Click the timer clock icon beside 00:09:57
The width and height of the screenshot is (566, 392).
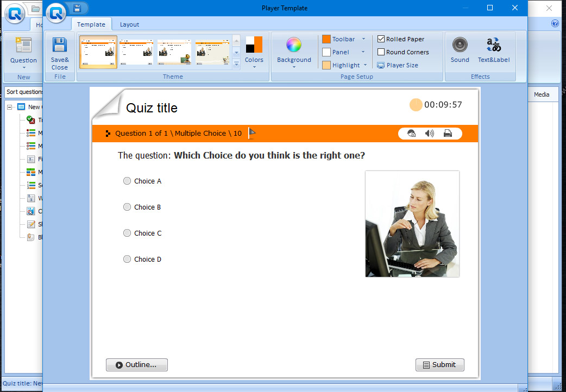coord(416,105)
